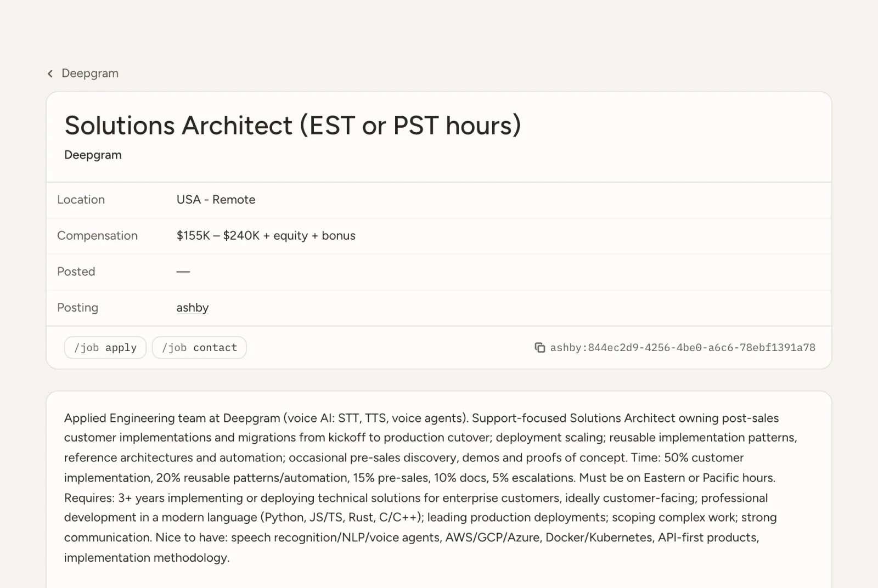Click the ashby:844ec2d9 job identifier text
The height and width of the screenshot is (588, 878).
[683, 347]
